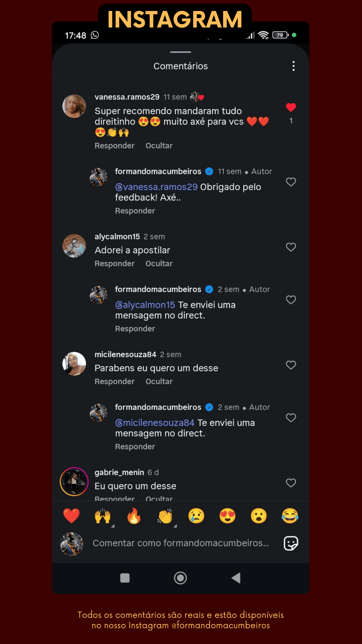Image resolution: width=362 pixels, height=644 pixels.
Task: Like micilenesouza84's comment heart
Action: (291, 365)
